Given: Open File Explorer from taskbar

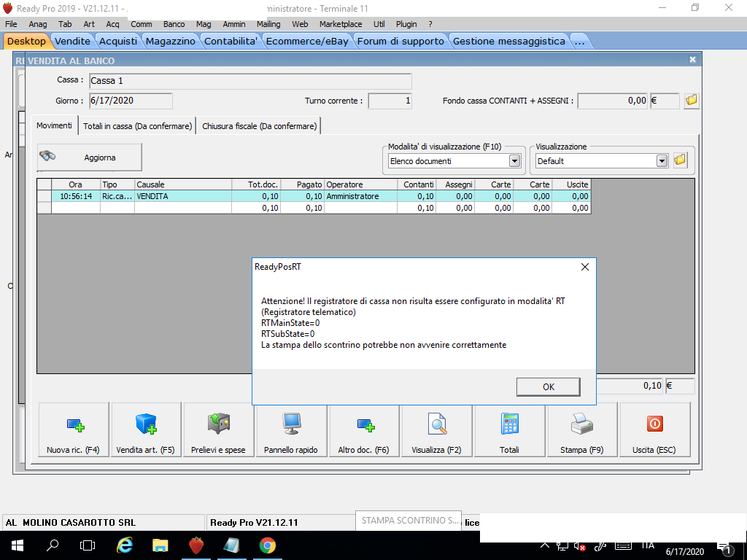Looking at the screenshot, I should click(x=160, y=545).
